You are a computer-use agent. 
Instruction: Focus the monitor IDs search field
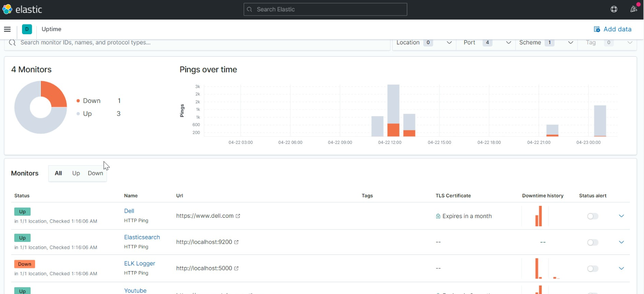pos(198,43)
